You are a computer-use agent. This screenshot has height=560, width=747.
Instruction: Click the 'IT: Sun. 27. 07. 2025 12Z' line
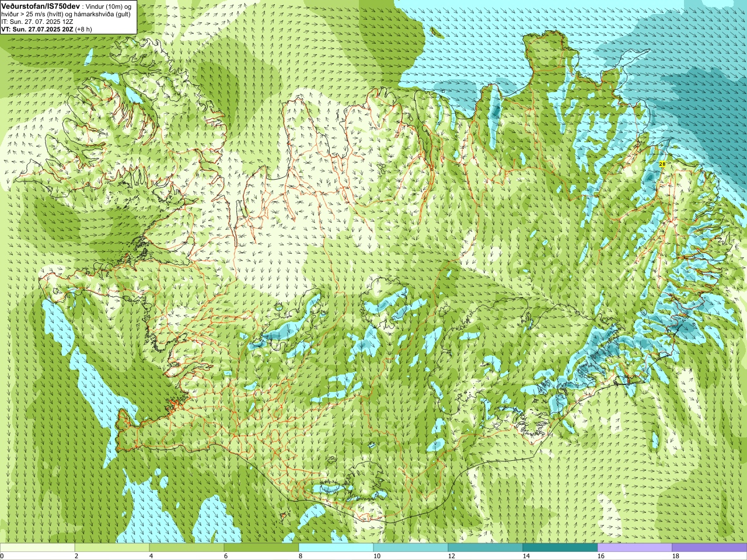[x=37, y=21]
